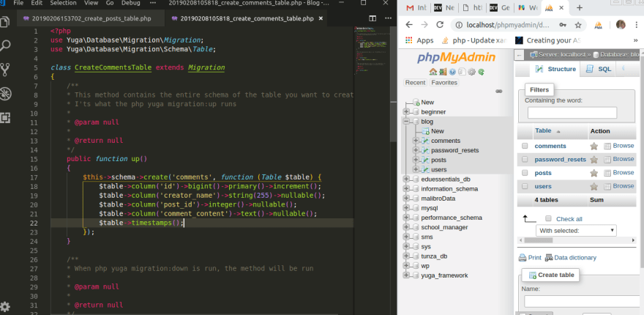The width and height of the screenshot is (644, 315).
Task: Close the create_comments_table.php editor tab
Action: pos(321,18)
